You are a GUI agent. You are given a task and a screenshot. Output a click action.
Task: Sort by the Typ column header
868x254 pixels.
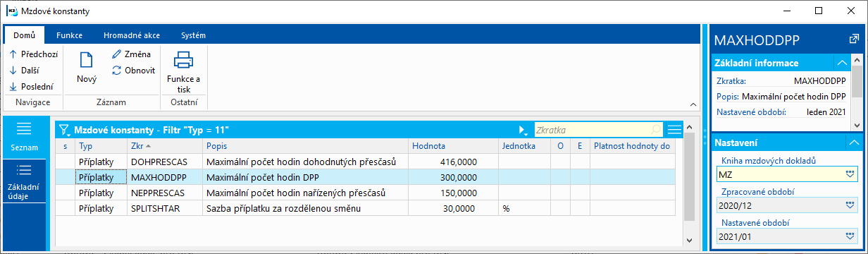pyautogui.click(x=101, y=146)
